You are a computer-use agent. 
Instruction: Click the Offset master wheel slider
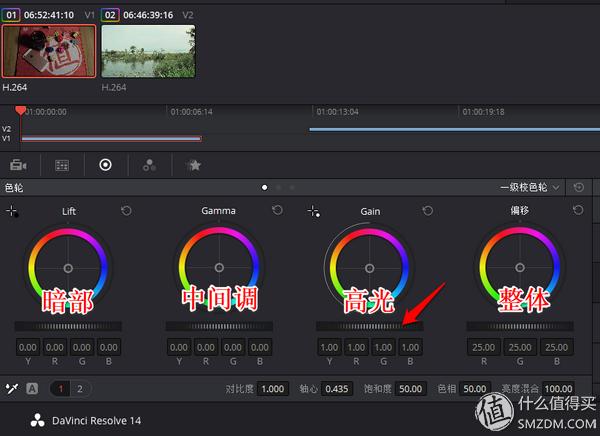coord(520,326)
